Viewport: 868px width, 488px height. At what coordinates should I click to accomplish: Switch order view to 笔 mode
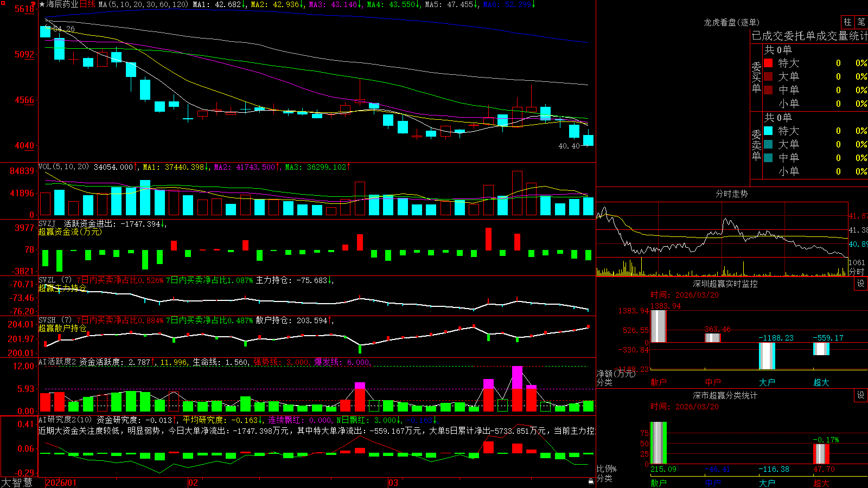[x=861, y=22]
